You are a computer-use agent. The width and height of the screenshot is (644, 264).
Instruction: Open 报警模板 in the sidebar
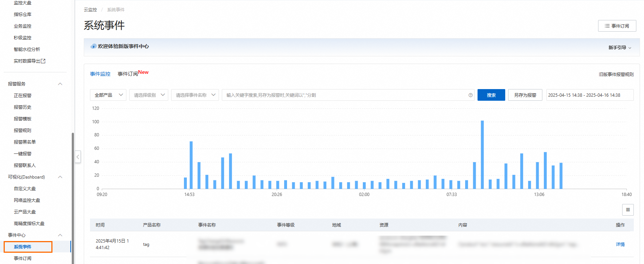pyautogui.click(x=23, y=119)
